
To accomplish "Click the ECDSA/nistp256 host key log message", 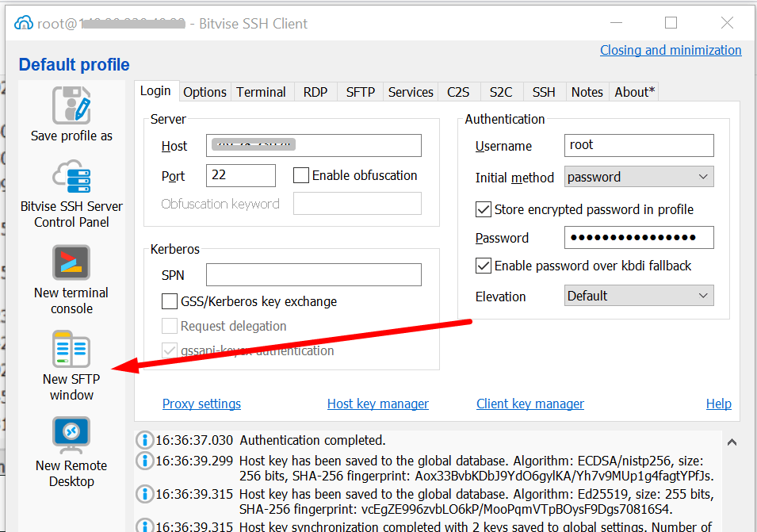I will click(x=476, y=469).
